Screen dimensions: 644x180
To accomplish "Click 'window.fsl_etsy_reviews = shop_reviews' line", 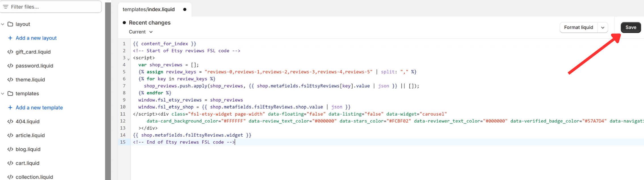I will [x=191, y=100].
